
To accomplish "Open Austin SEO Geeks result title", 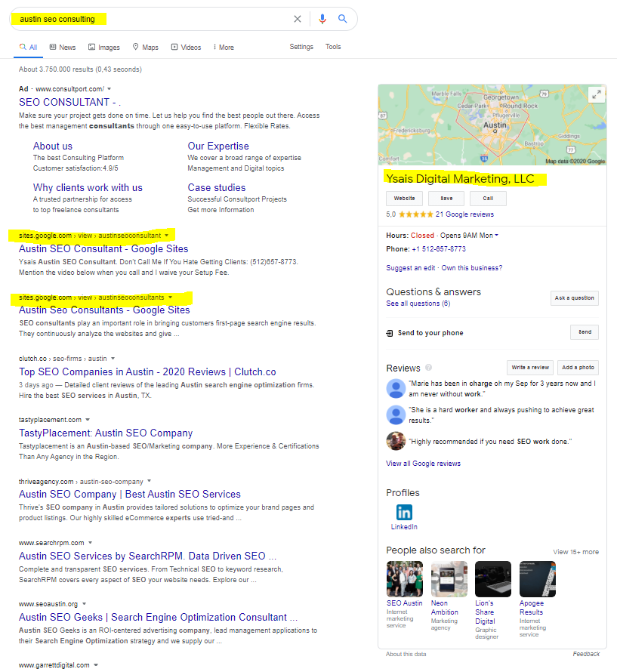I will coord(158,617).
